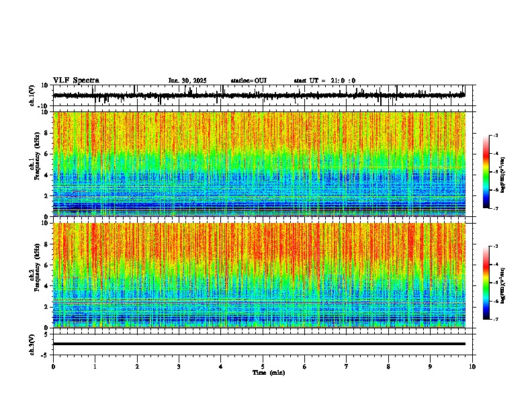Viewport: 532px width, 411px height.
Task: Click tick label "4" on the Time axis
Action: click(x=221, y=367)
